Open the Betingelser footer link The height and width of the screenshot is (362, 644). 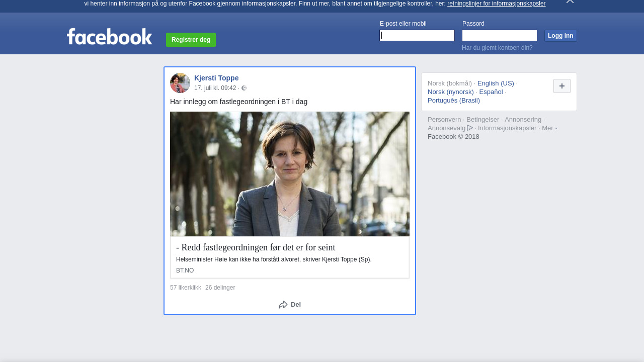click(483, 120)
